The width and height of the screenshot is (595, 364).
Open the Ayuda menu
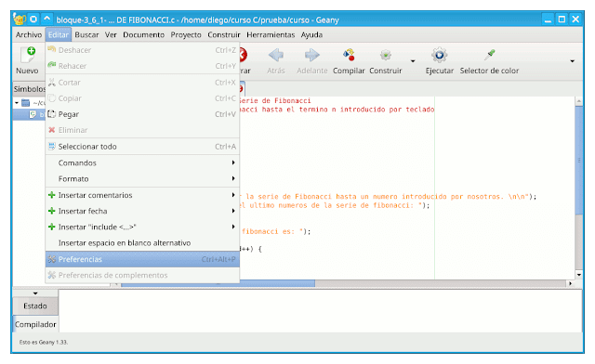[x=311, y=35]
